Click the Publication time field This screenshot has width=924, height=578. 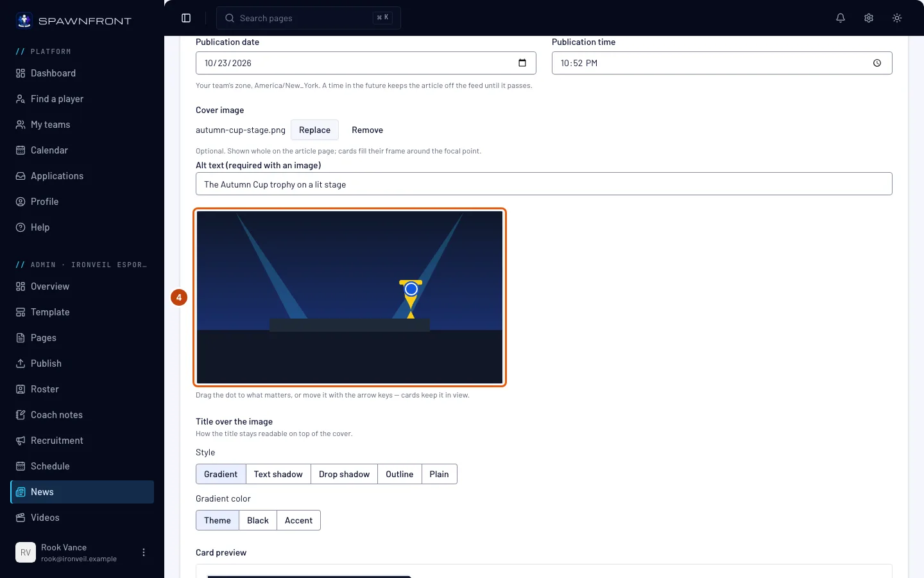click(x=722, y=63)
